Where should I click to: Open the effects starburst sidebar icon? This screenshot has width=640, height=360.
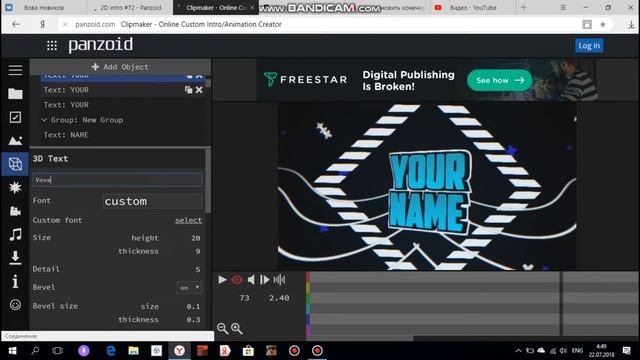15,187
